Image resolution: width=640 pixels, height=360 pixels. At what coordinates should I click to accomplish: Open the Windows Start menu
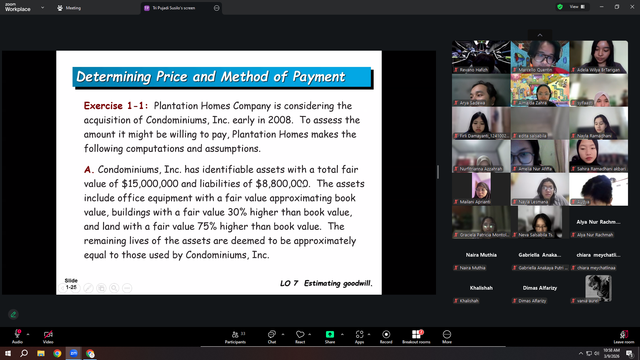point(8,353)
